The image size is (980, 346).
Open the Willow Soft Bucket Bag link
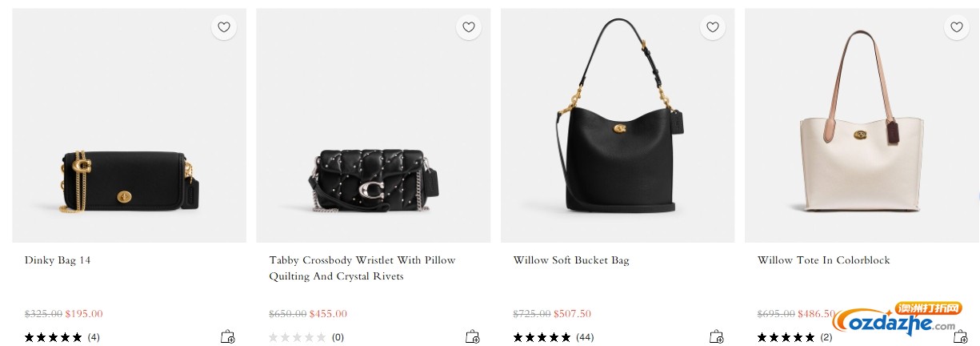click(x=571, y=260)
